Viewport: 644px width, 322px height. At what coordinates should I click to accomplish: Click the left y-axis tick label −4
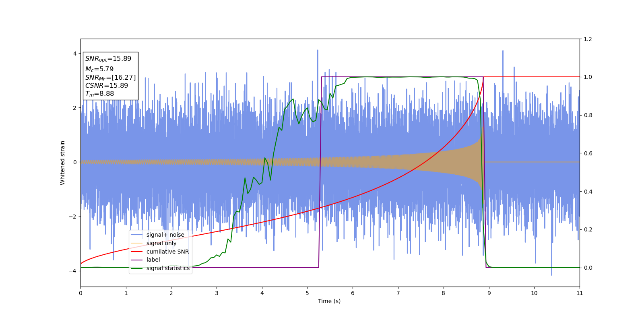point(73,271)
